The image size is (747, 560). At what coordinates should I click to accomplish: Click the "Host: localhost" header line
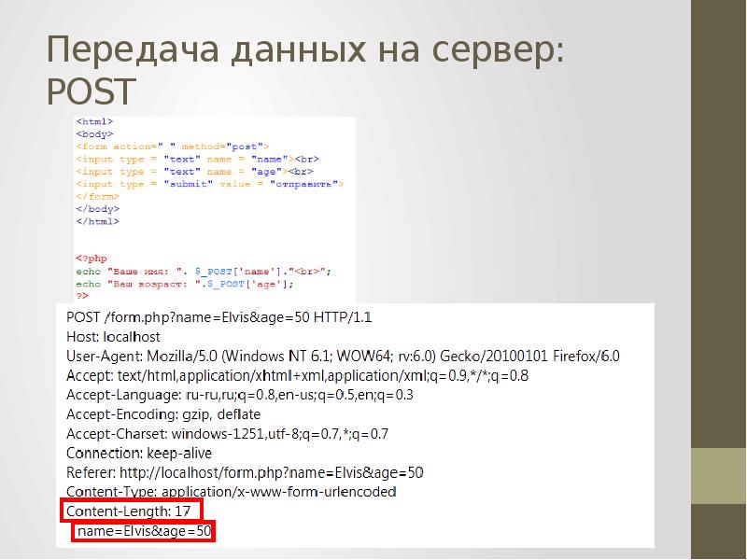click(x=113, y=336)
